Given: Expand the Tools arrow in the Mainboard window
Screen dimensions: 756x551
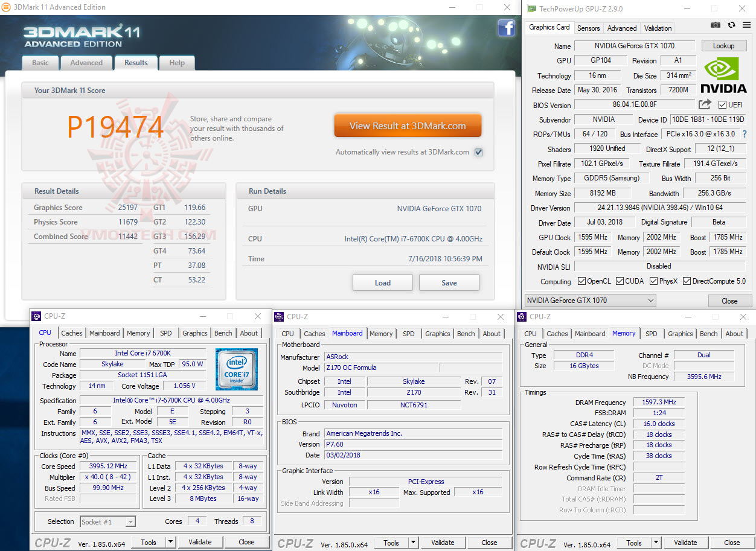Looking at the screenshot, I should 414,543.
